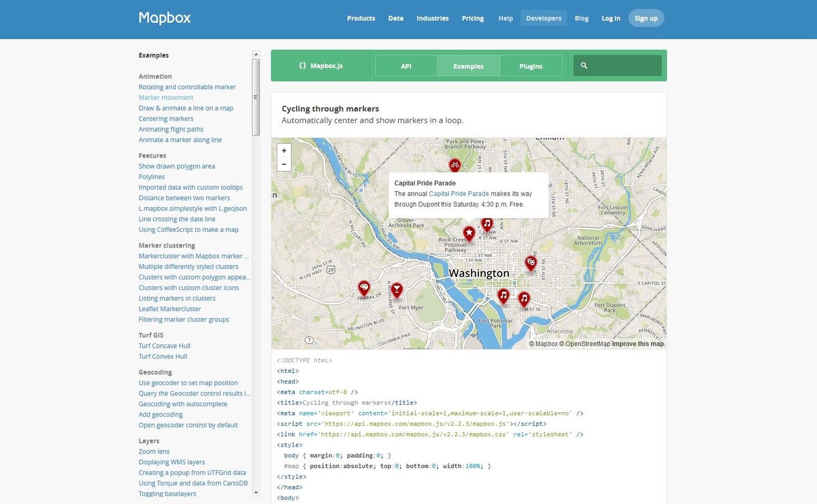The height and width of the screenshot is (504, 817).
Task: Click the sidebar scrollbar up arrow
Action: pos(256,55)
